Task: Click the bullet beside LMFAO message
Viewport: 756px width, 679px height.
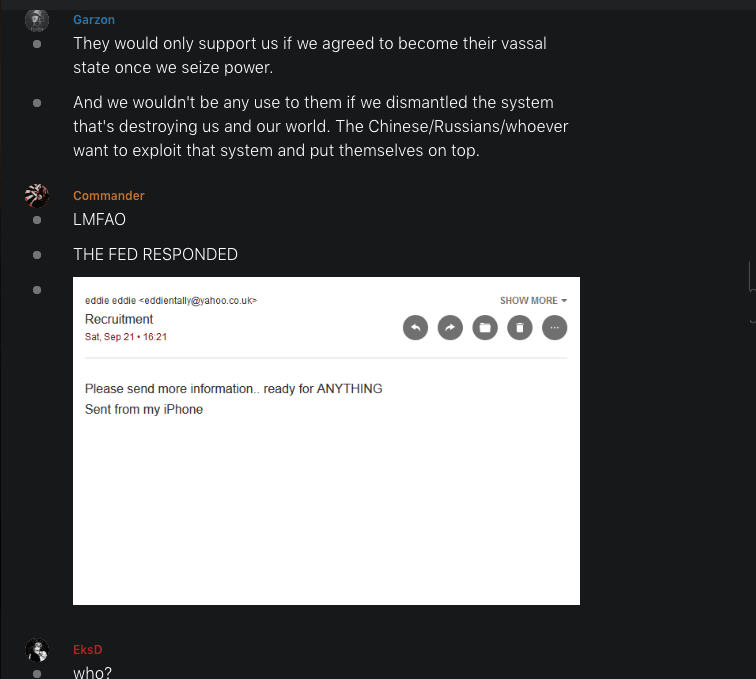Action: pos(37,220)
